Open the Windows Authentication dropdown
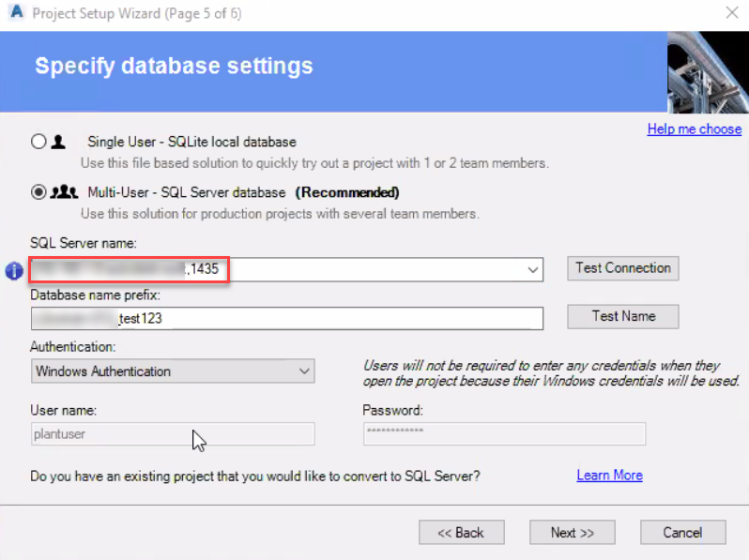Image resolution: width=749 pixels, height=560 pixels. click(173, 371)
